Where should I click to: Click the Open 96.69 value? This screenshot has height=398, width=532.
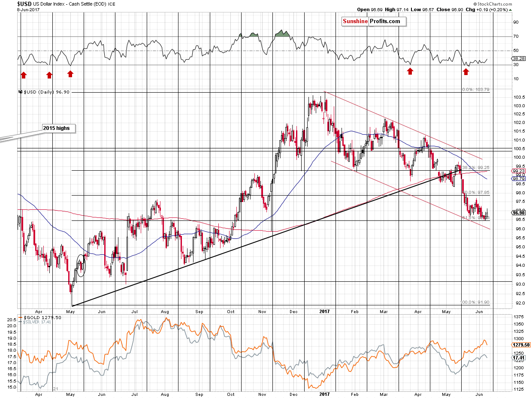coord(370,9)
